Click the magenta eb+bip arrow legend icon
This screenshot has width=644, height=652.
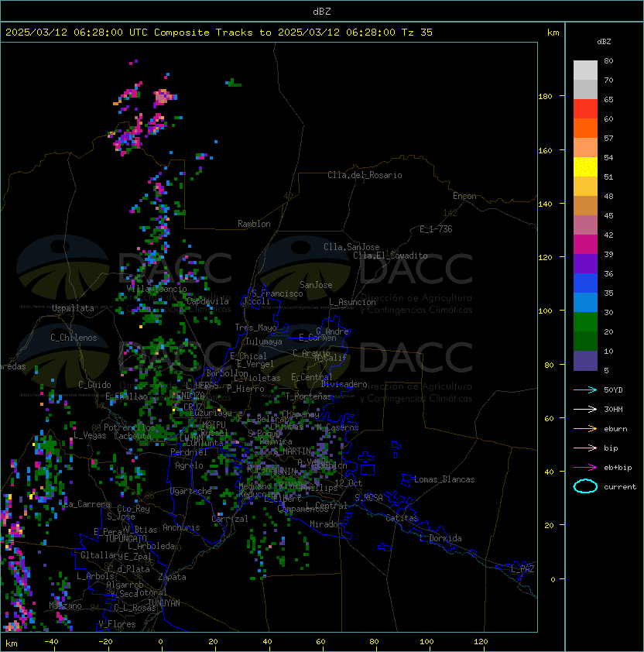tap(585, 468)
